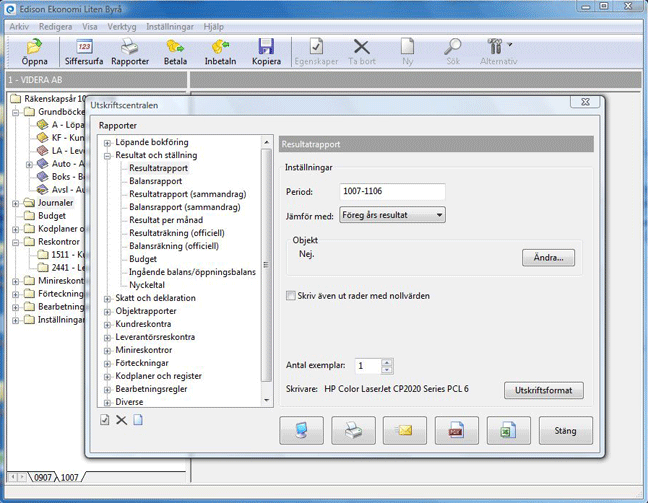Click the Stäng button

(565, 430)
